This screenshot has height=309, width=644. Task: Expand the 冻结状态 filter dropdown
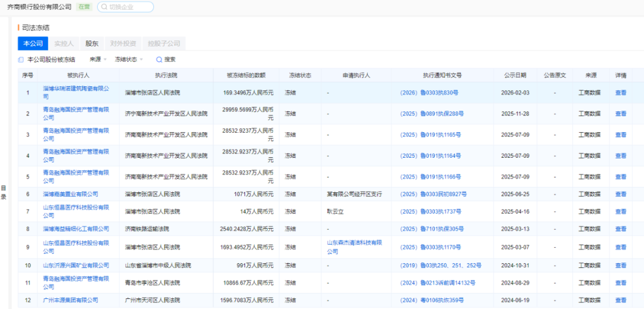click(129, 60)
